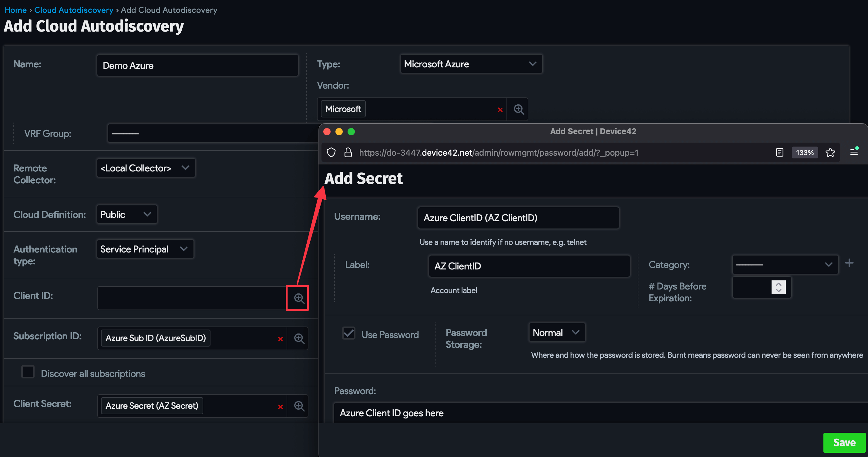Click the bookmark star in the popup toolbar
The image size is (868, 457).
[830, 152]
